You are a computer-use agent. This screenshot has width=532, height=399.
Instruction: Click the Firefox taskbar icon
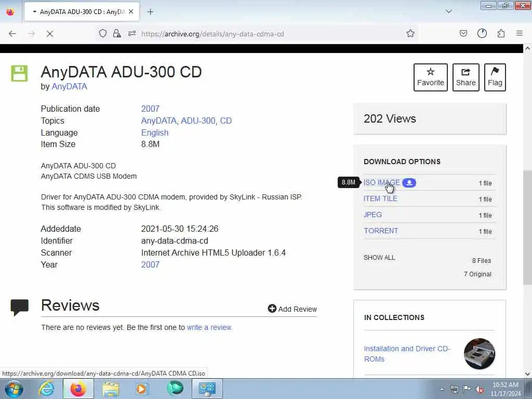coord(78,389)
